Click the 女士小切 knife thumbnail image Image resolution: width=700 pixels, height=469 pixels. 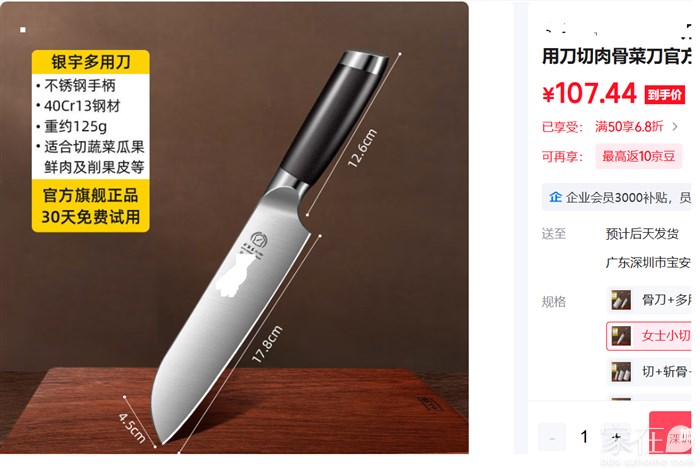(x=621, y=336)
